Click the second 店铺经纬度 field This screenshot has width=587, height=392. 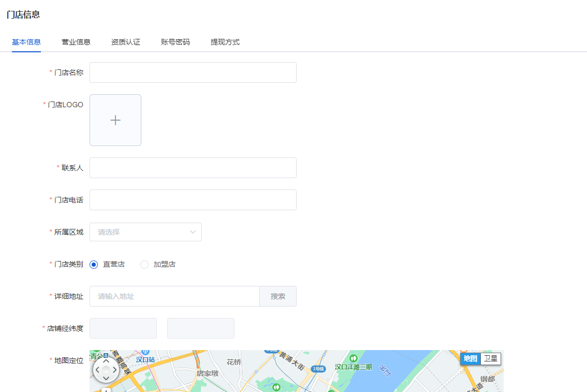tap(201, 328)
